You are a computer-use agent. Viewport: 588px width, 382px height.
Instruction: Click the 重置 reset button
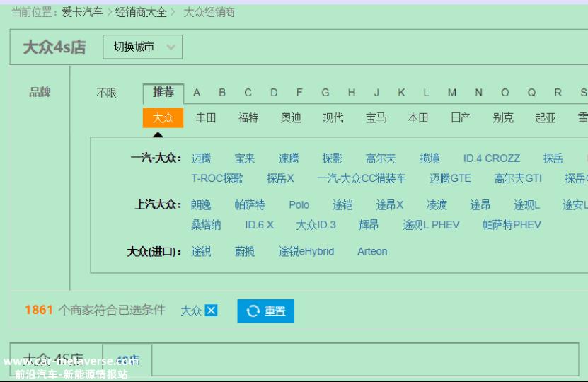265,311
